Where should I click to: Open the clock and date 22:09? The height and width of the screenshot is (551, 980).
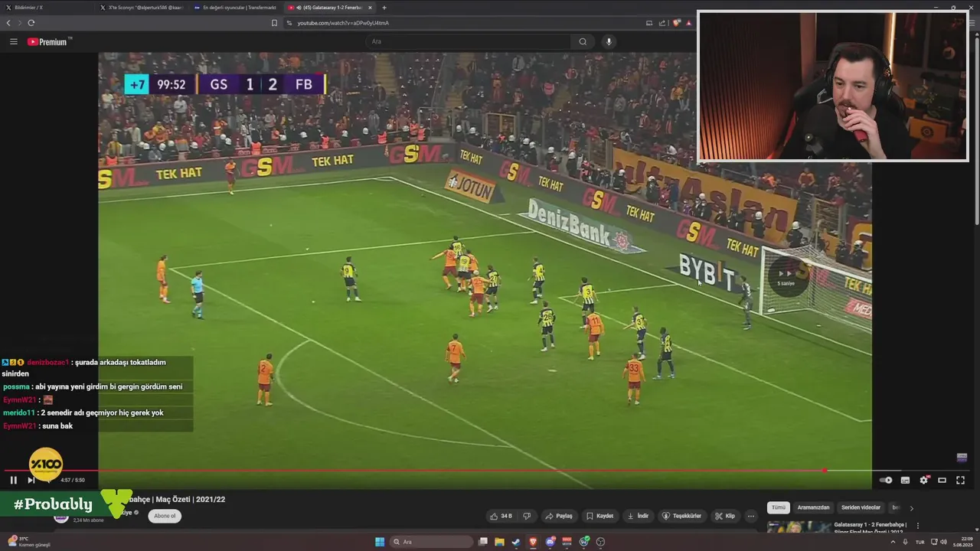click(x=962, y=542)
